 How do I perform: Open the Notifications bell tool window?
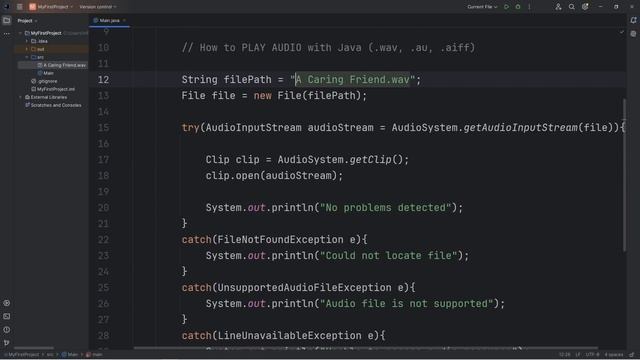(633, 20)
